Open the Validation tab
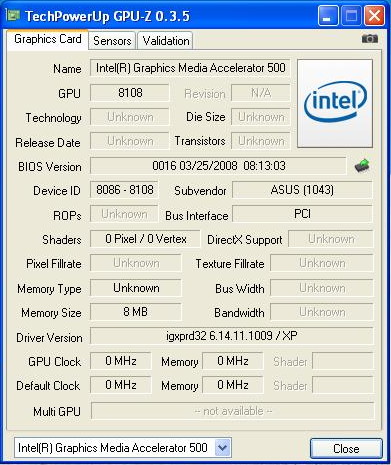This screenshot has height=465, width=391. click(x=166, y=41)
